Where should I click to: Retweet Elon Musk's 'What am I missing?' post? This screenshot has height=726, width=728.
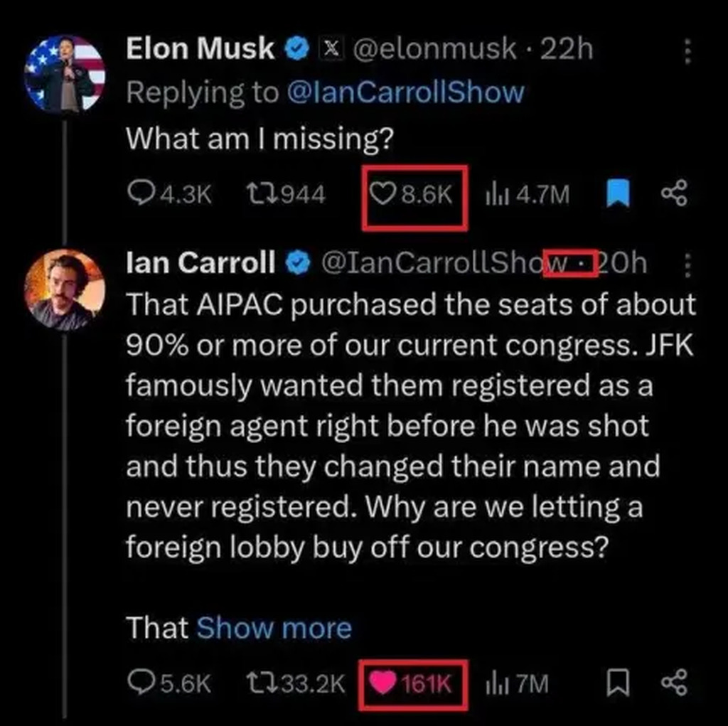[258, 193]
